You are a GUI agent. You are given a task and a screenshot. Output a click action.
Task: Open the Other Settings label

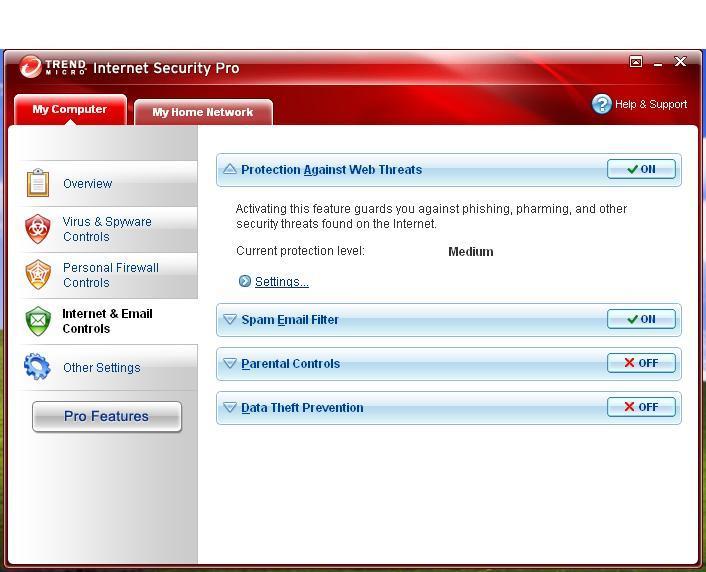[102, 368]
